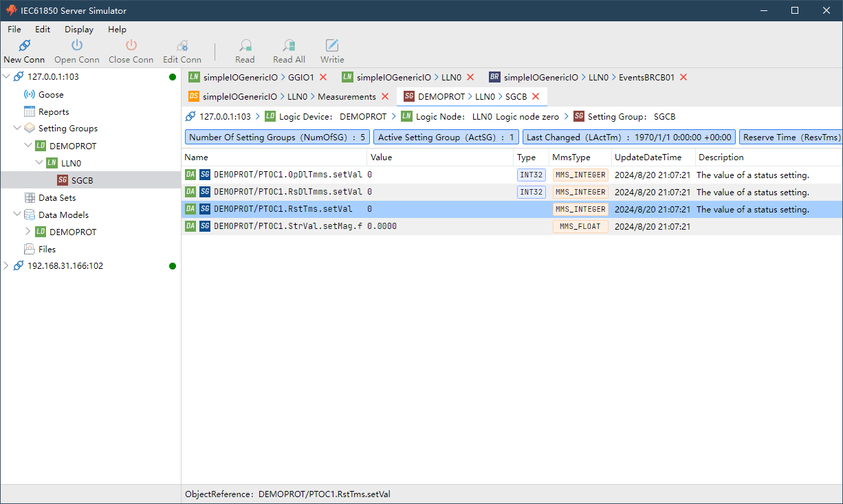Click the ObjectReference status bar text
This screenshot has width=843, height=504.
(287, 494)
